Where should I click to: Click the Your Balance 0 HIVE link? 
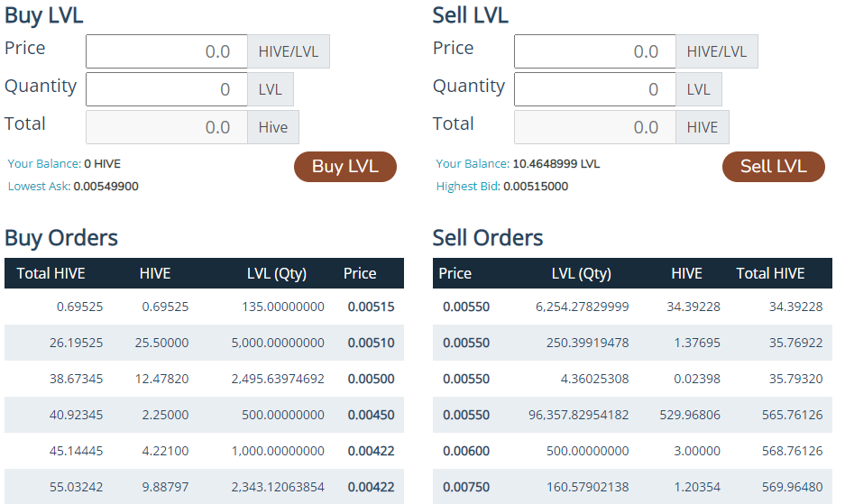64,164
